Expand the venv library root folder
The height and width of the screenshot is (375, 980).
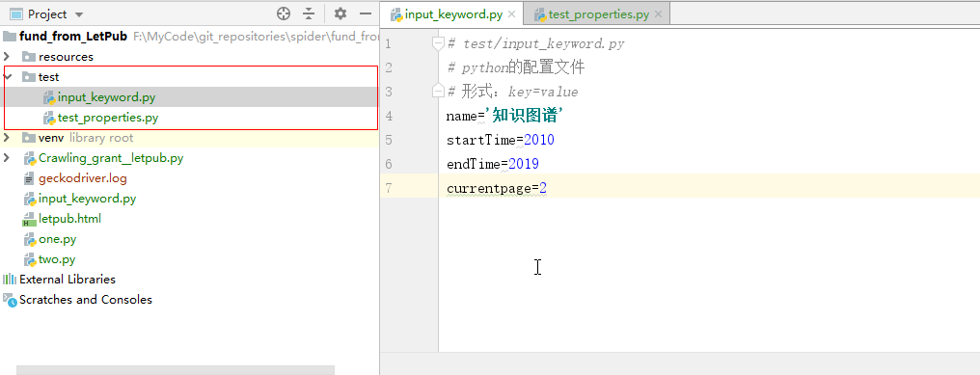[x=6, y=138]
